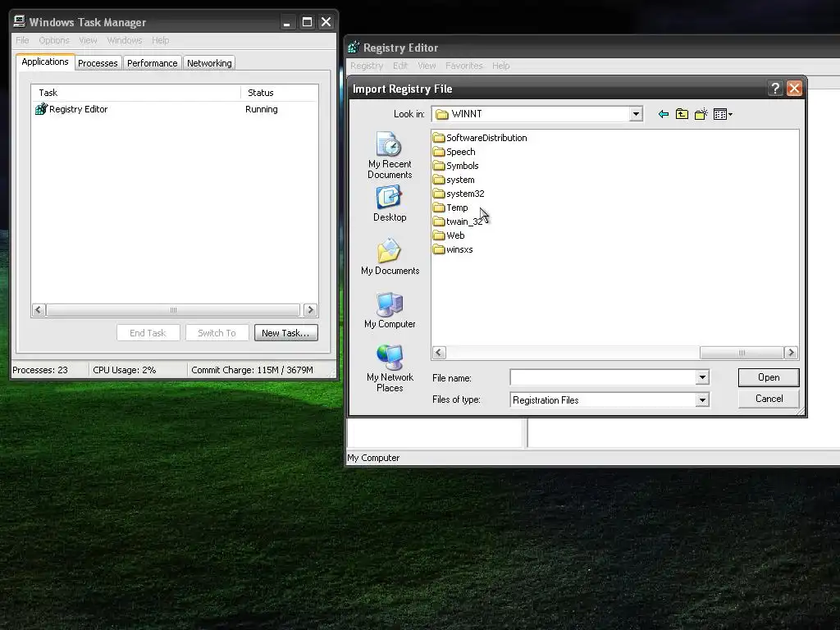The image size is (840, 630).
Task: Open My Recent Documents shortcut
Action: pos(390,155)
